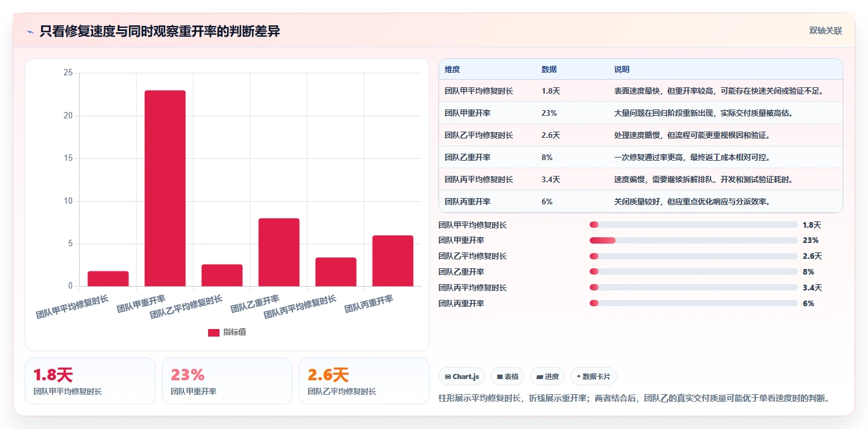
Task: Click the 23% stat card
Action: pyautogui.click(x=227, y=381)
